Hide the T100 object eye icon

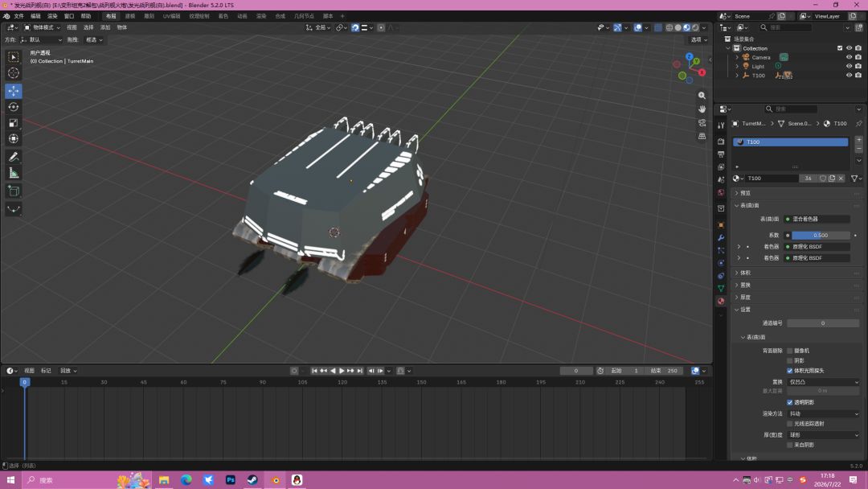click(850, 76)
